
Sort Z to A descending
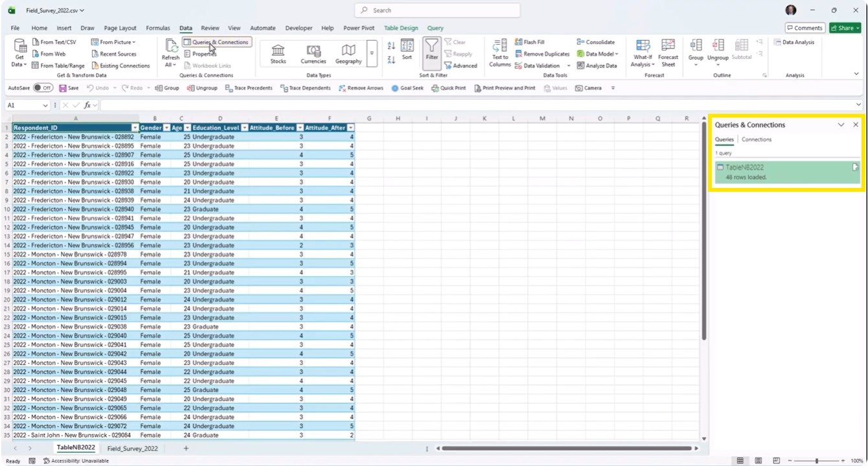(391, 60)
